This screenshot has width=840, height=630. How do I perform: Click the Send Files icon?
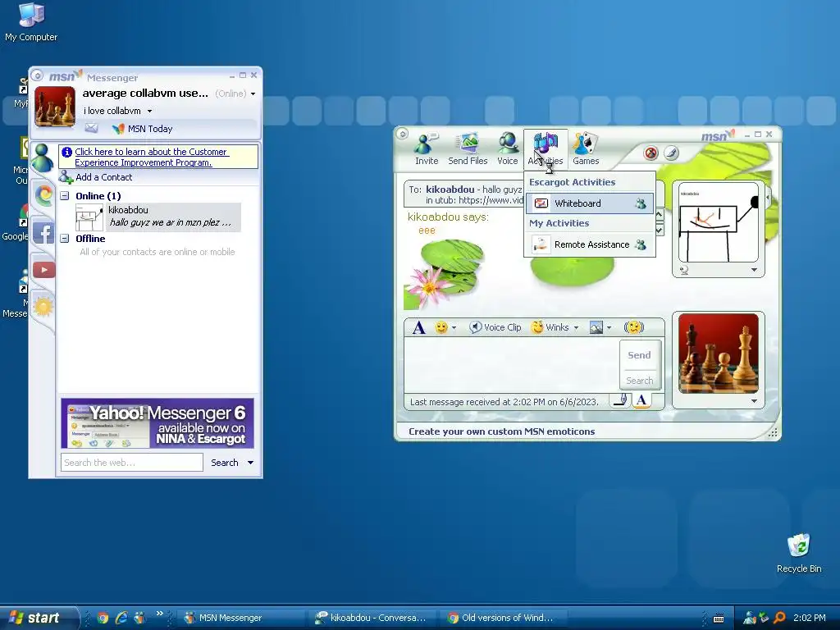468,149
